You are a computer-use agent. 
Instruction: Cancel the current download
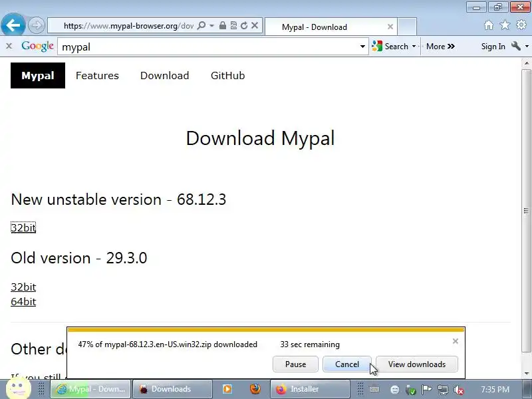tap(346, 364)
